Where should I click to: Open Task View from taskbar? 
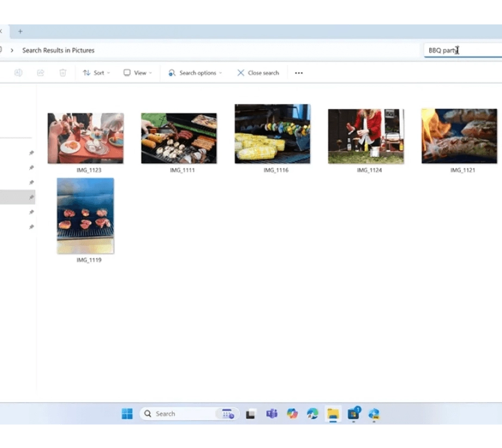pos(250,414)
